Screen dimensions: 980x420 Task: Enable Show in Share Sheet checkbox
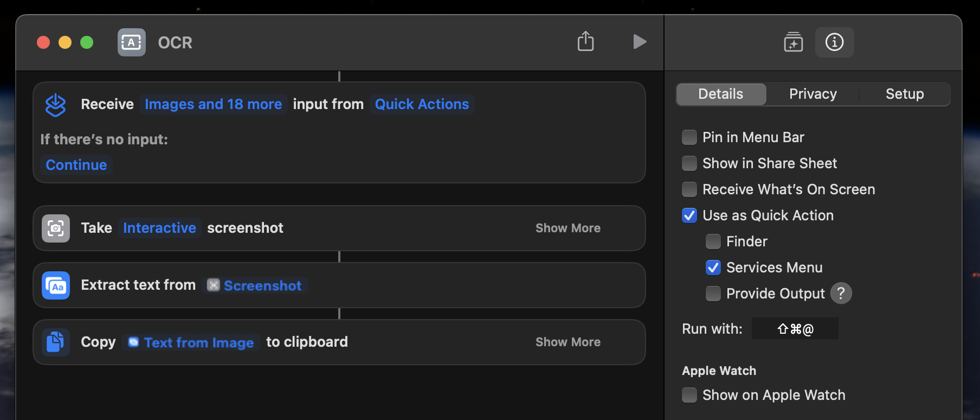tap(689, 163)
